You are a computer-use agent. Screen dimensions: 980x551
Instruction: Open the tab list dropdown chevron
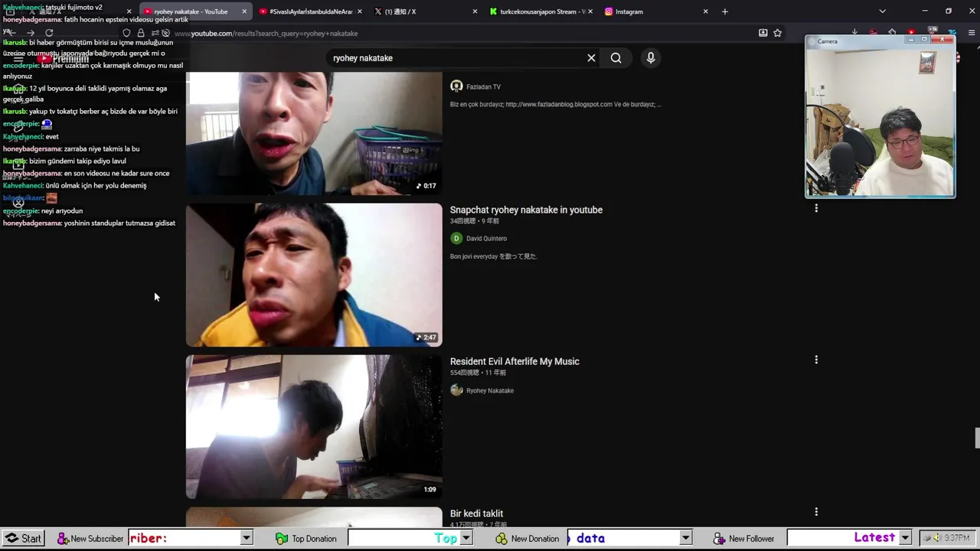tap(882, 11)
